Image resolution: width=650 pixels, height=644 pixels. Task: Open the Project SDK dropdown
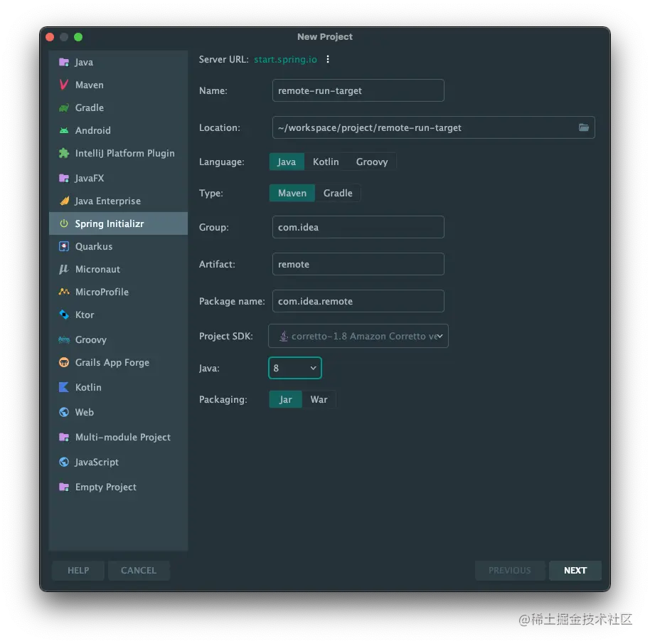(358, 336)
